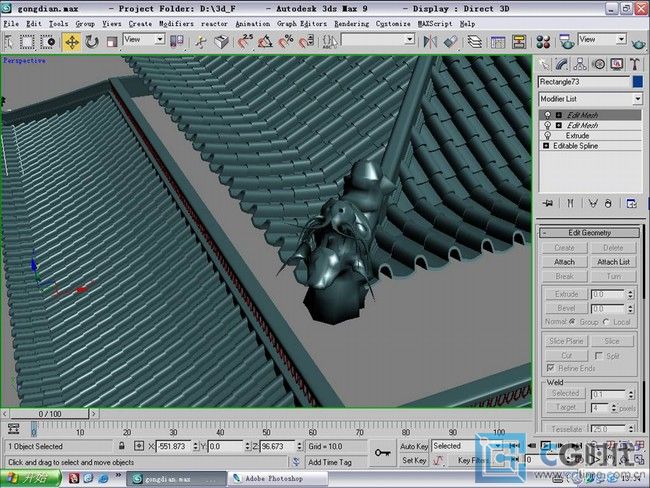The width and height of the screenshot is (650, 488).
Task: Open Schematic View from toolbar
Action: (519, 41)
